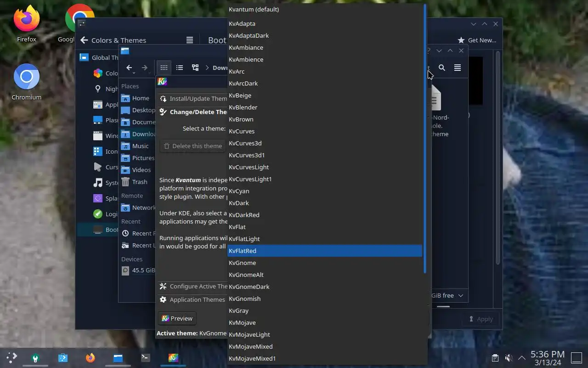The width and height of the screenshot is (588, 368).
Task: Open the application launcher in taskbar
Action: (11, 357)
